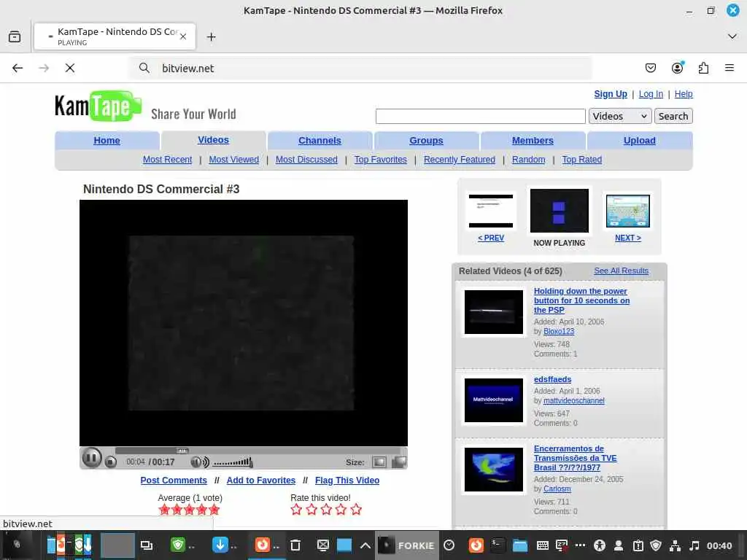Viewport: 747px width, 560px height.
Task: Open the PREV video thumbnail
Action: coord(491,211)
